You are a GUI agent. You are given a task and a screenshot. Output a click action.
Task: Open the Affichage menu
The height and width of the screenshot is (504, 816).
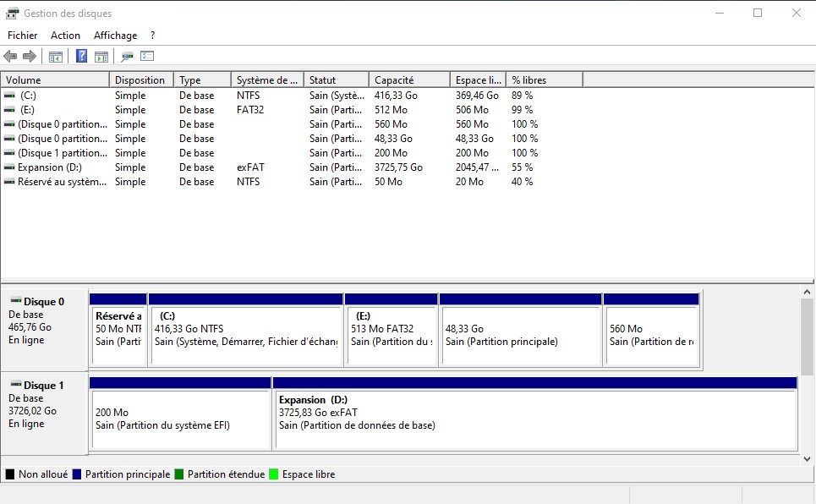click(x=115, y=36)
